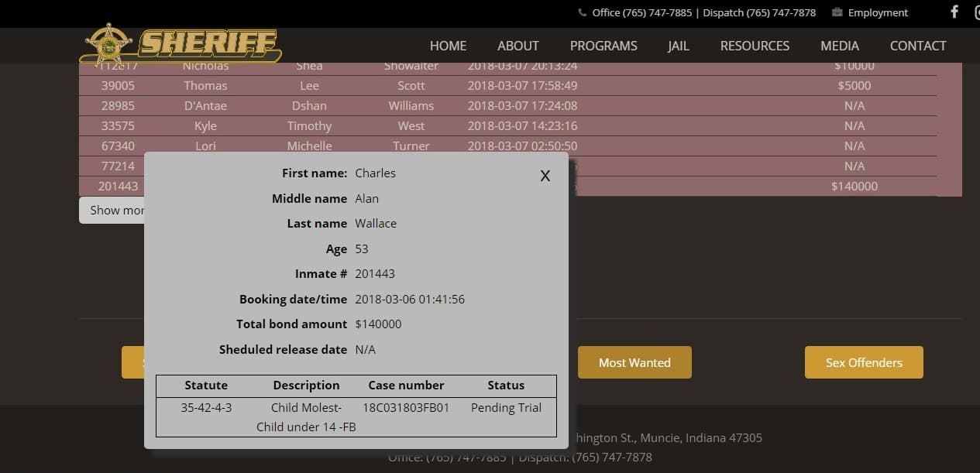The image size is (980, 473).
Task: Click last name Williams in the table
Action: click(411, 105)
